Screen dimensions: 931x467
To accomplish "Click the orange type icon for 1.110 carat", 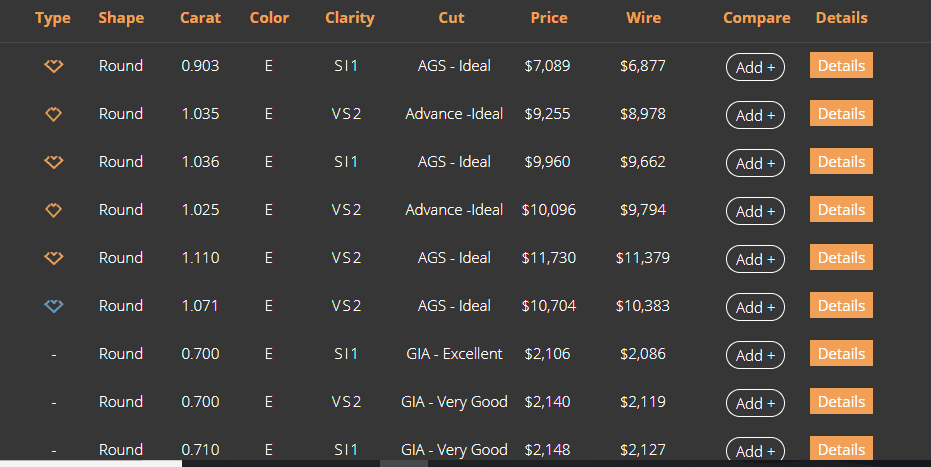I will (53, 258).
